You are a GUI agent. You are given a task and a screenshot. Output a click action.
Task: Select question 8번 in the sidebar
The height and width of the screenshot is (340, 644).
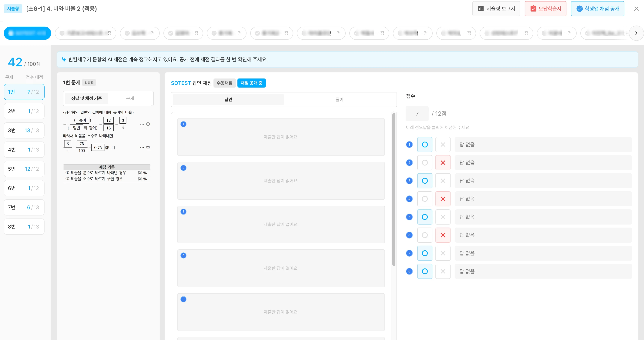[x=24, y=227]
